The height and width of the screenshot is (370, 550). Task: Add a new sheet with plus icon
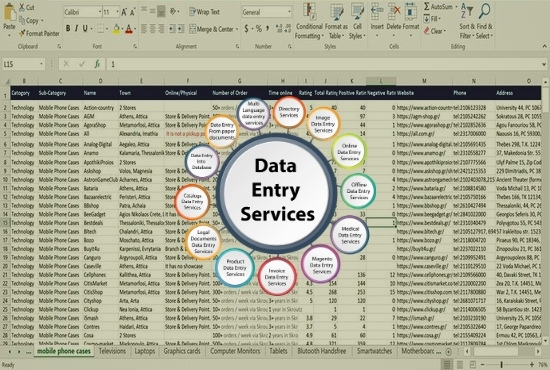coord(448,351)
